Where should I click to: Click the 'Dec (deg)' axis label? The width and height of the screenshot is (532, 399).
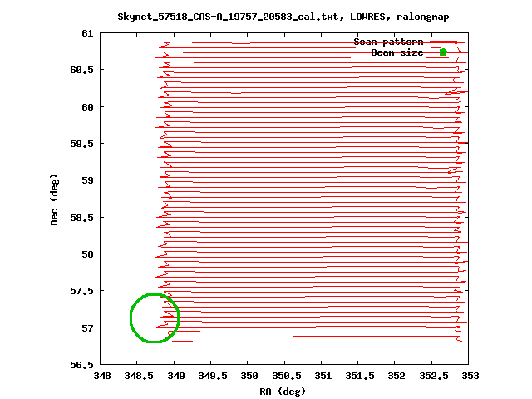pos(54,199)
